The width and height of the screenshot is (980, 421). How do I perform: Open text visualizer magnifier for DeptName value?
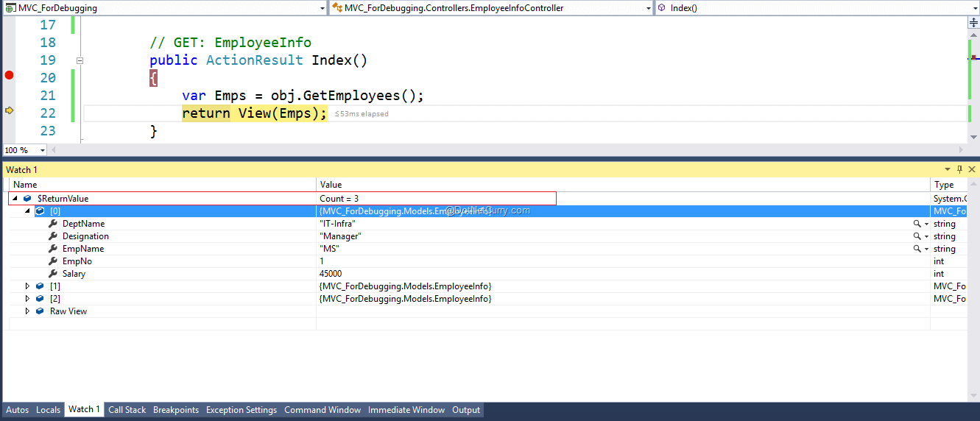(x=917, y=224)
